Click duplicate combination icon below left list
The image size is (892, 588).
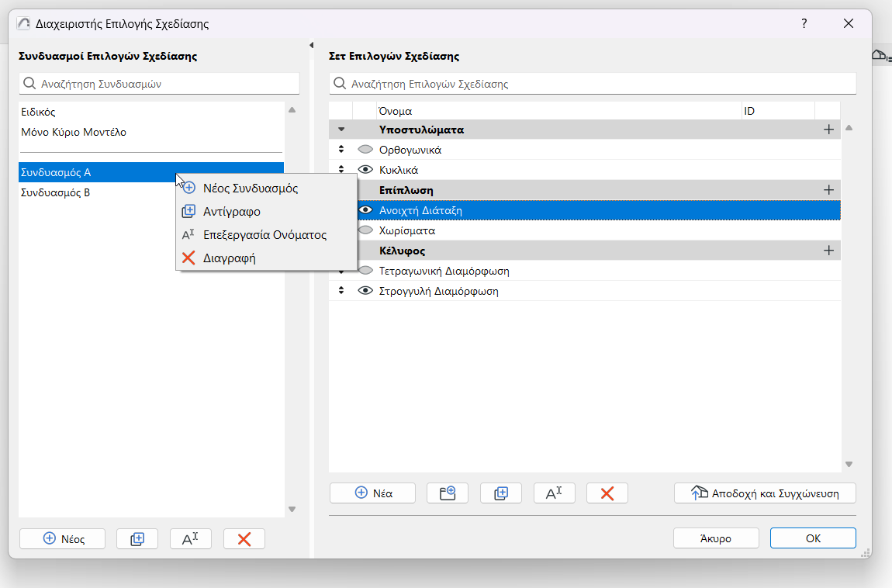pyautogui.click(x=137, y=539)
